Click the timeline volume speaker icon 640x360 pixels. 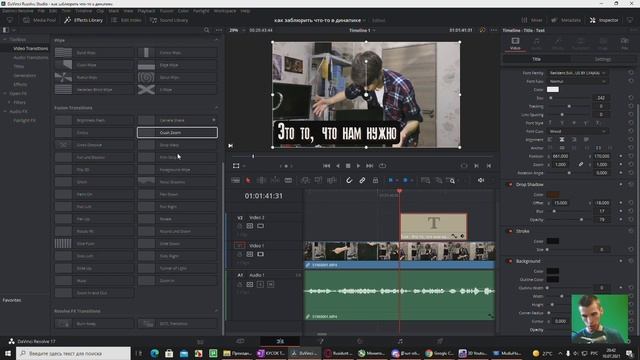[481, 180]
